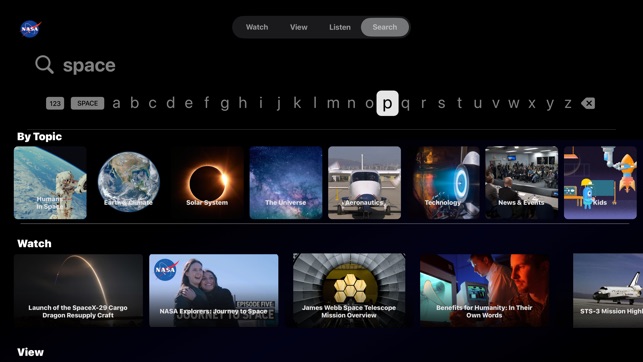Open the Technology topic tile
This screenshot has height=362, width=643.
coord(443,183)
